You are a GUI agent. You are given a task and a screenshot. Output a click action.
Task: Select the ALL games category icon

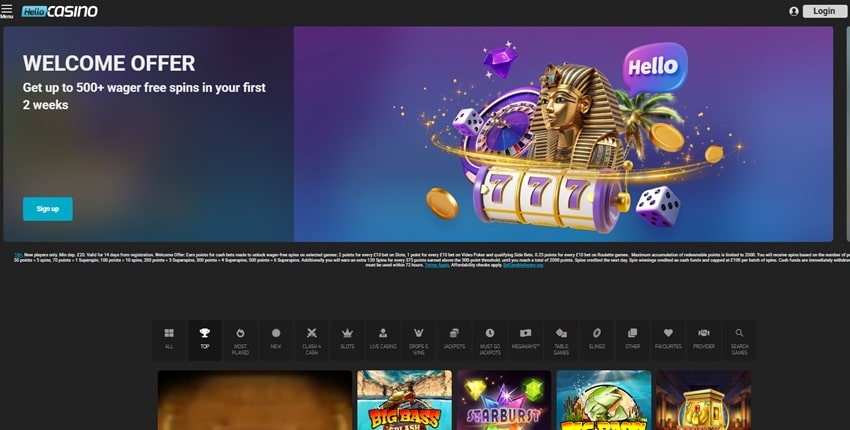[x=169, y=340]
